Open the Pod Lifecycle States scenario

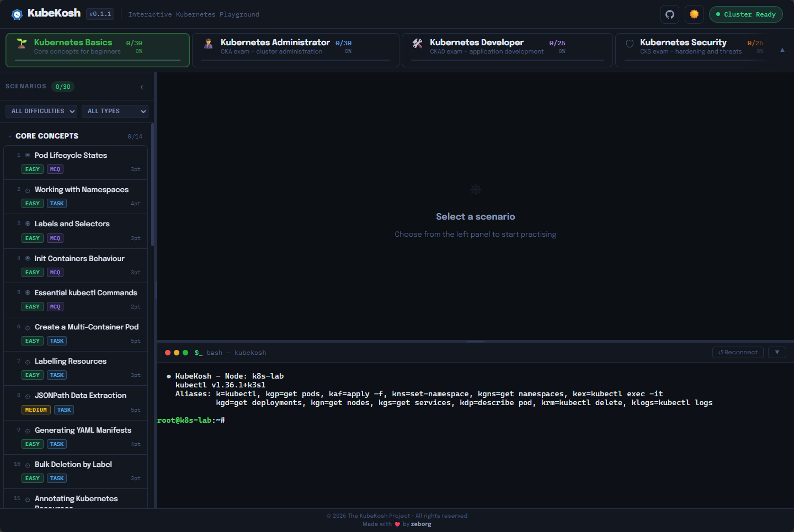tap(76, 162)
